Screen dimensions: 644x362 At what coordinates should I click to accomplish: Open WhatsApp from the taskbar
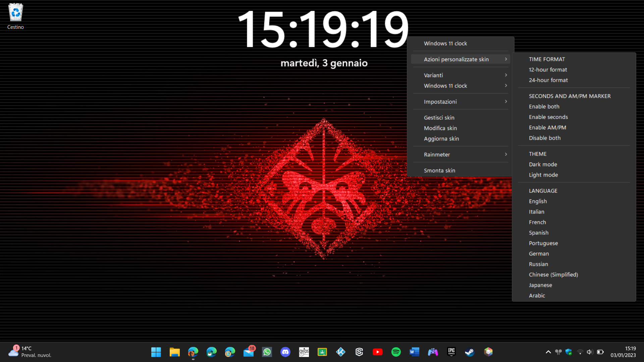click(267, 352)
